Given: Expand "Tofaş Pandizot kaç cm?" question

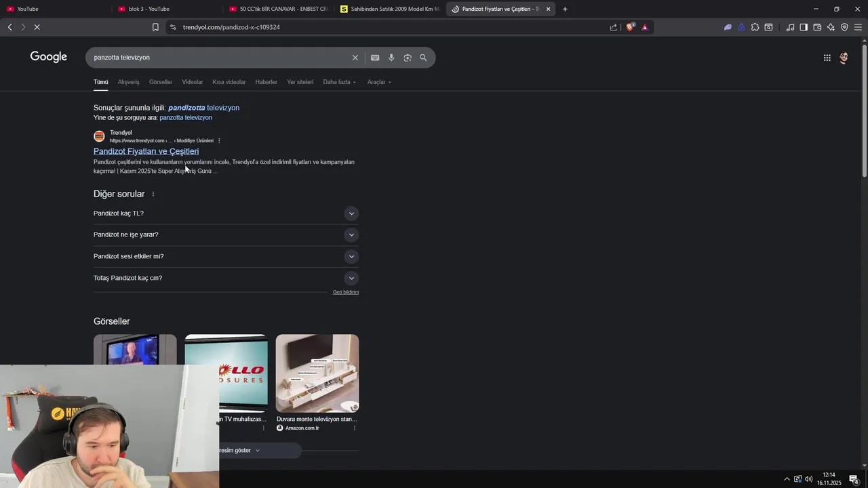Looking at the screenshot, I should (x=351, y=278).
